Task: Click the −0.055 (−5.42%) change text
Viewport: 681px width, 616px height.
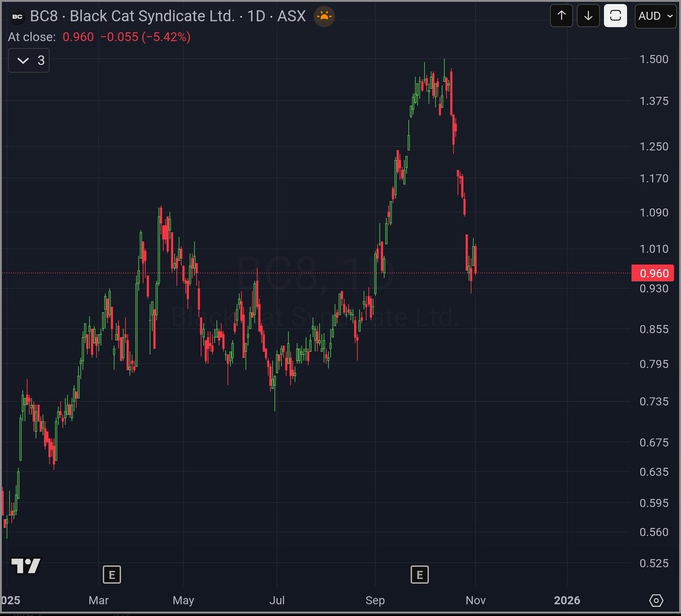Action: (x=145, y=37)
